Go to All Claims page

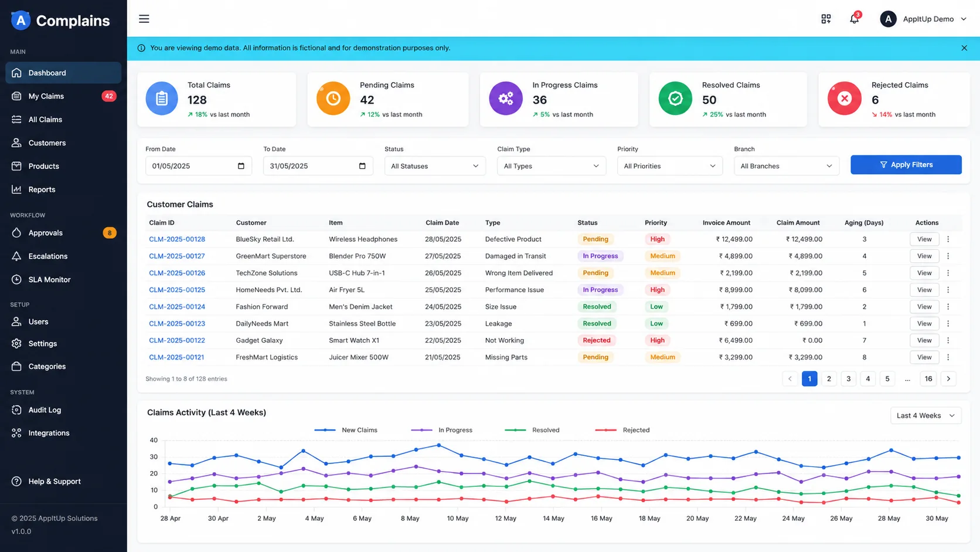[63, 120]
